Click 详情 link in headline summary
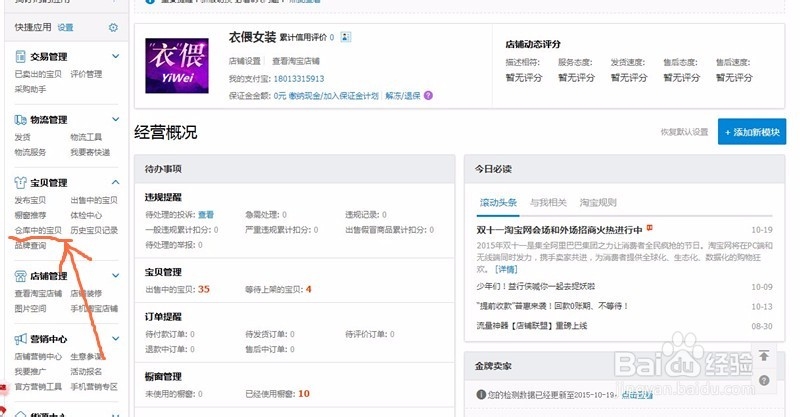 pyautogui.click(x=506, y=269)
